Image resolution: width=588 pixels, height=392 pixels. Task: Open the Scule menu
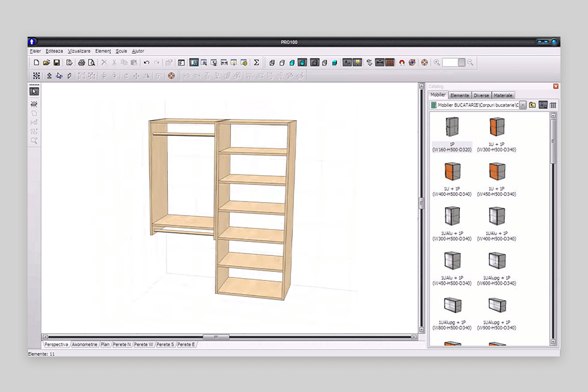coord(121,51)
